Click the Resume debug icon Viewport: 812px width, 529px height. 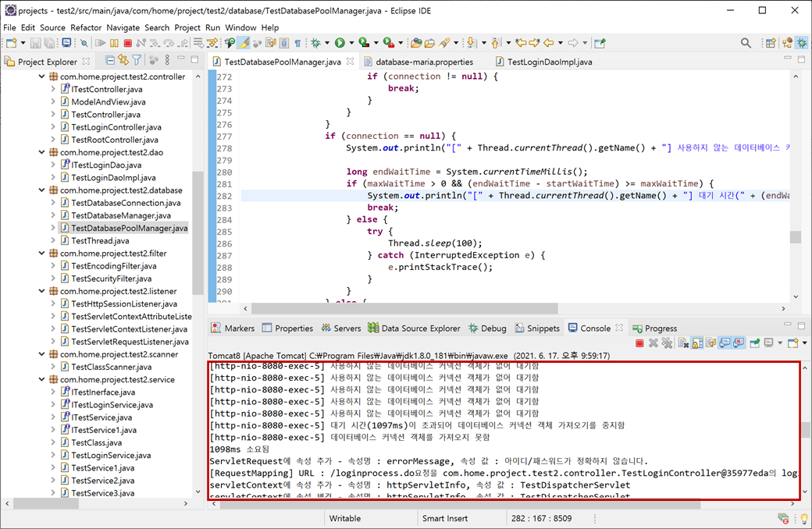point(101,43)
